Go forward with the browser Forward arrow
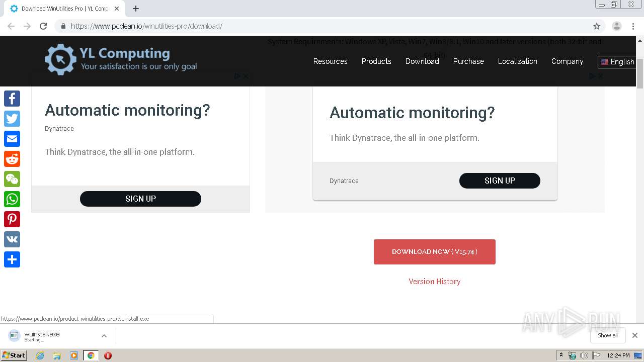The image size is (644, 362). point(27,26)
